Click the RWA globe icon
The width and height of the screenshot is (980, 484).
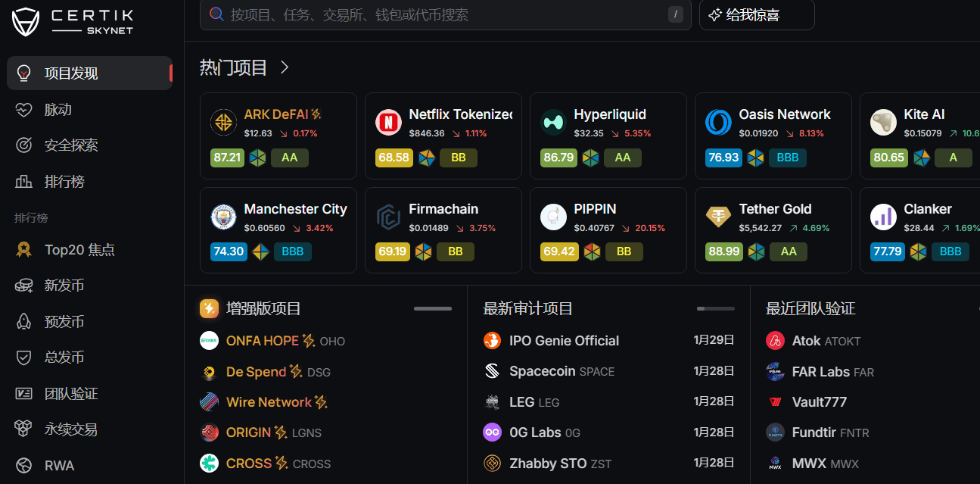[x=24, y=466]
